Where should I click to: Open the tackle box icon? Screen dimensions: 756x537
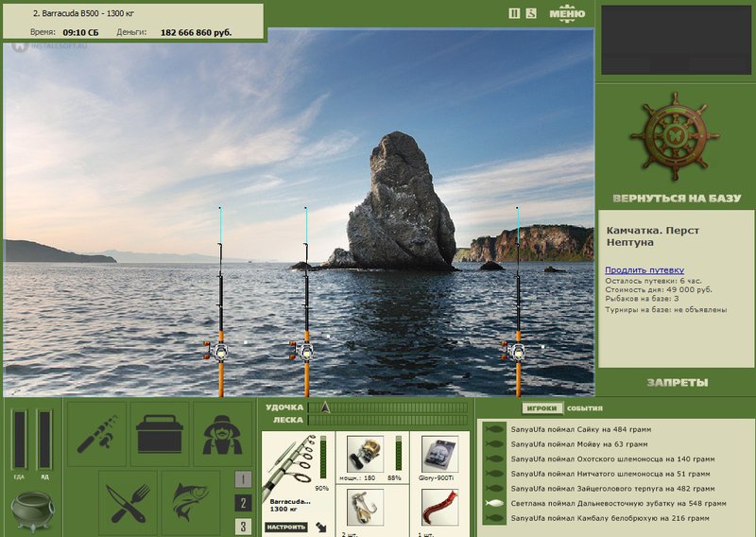pos(160,434)
